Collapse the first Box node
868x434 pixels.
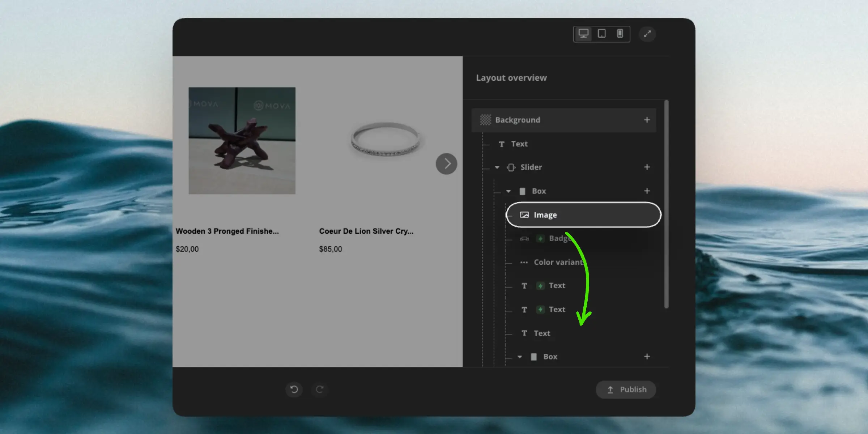pos(509,191)
